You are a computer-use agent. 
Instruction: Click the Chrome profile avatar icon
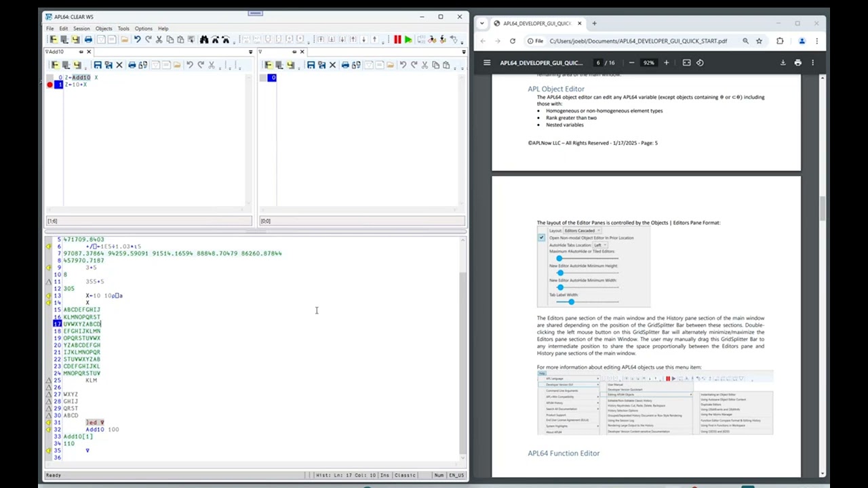pos(802,41)
